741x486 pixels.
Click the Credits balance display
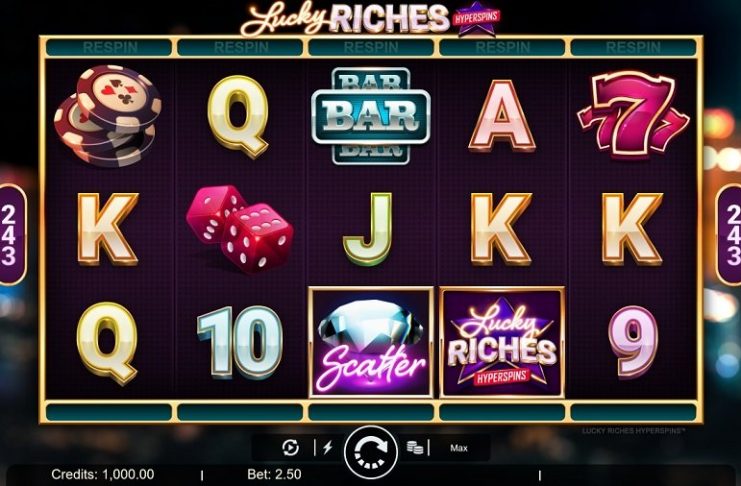coord(103,474)
